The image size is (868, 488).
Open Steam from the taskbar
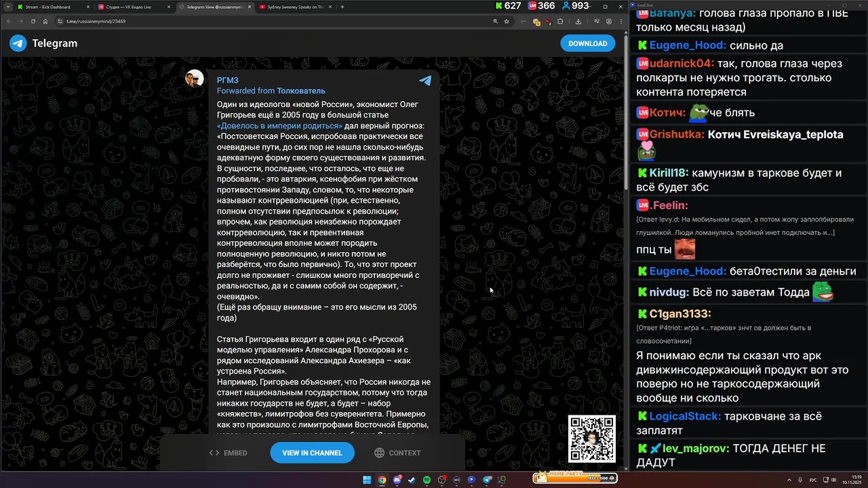[x=412, y=480]
